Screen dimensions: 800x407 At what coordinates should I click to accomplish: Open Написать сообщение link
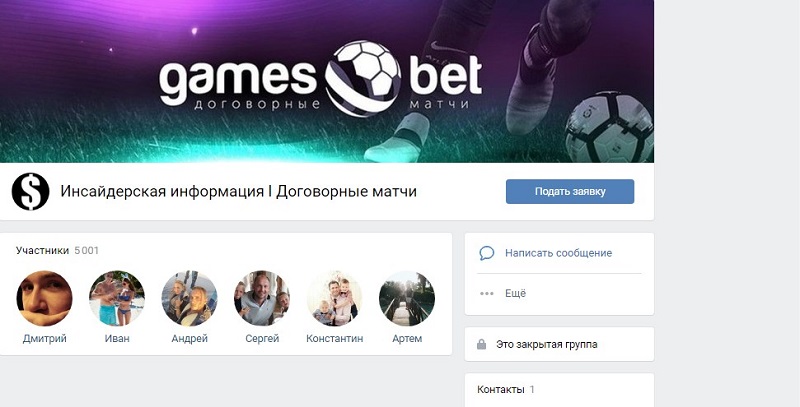[558, 253]
